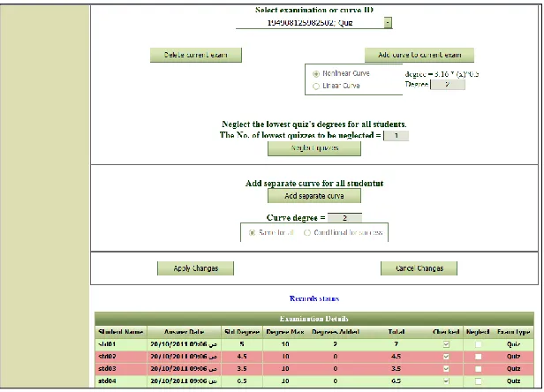Click the Examination Details table title
The image size is (544, 392).
pyautogui.click(x=314, y=319)
